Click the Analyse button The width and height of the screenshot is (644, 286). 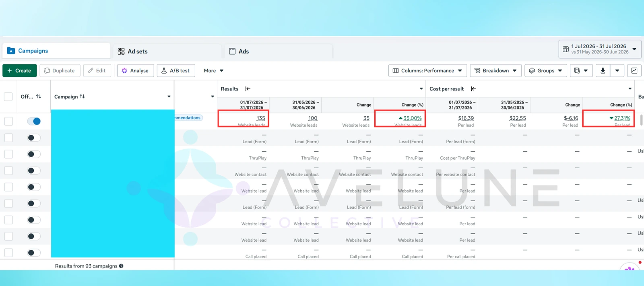click(x=135, y=70)
